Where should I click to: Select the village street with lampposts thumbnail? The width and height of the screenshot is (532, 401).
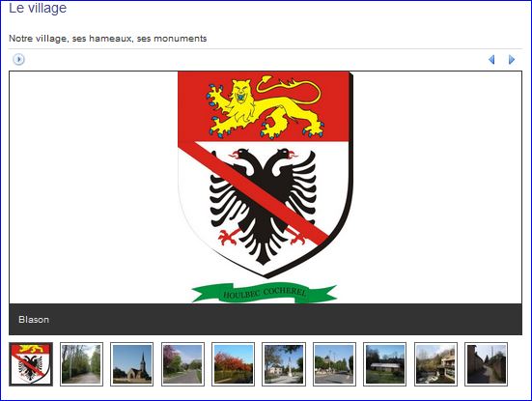point(334,364)
